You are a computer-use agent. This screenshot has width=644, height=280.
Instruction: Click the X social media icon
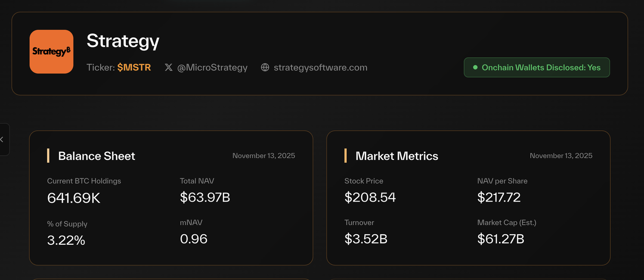[169, 67]
